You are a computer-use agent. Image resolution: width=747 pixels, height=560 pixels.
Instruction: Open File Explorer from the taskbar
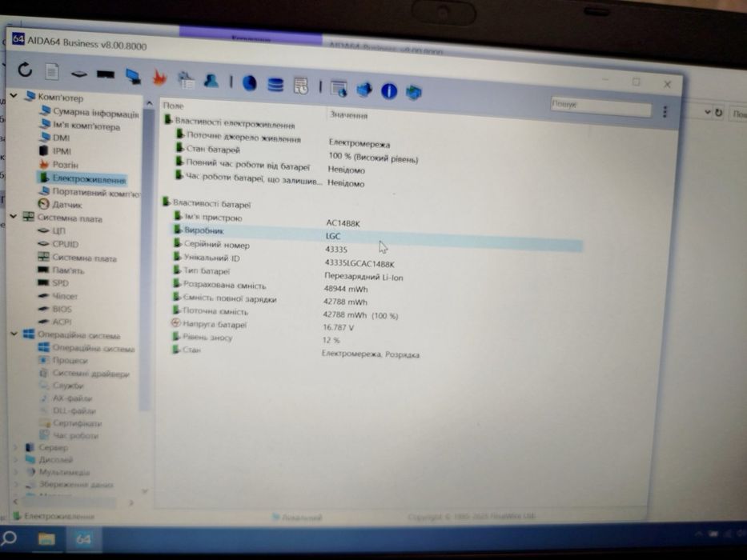tap(46, 539)
